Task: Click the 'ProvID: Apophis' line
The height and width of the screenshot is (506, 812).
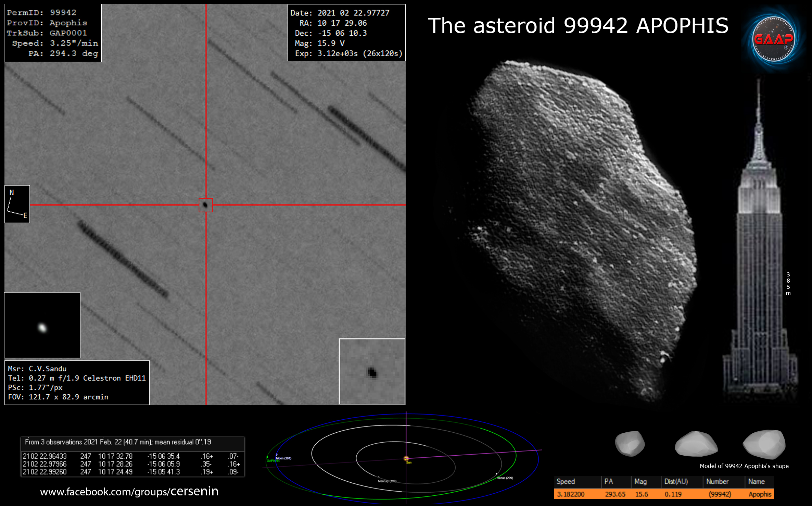Action: (x=47, y=23)
